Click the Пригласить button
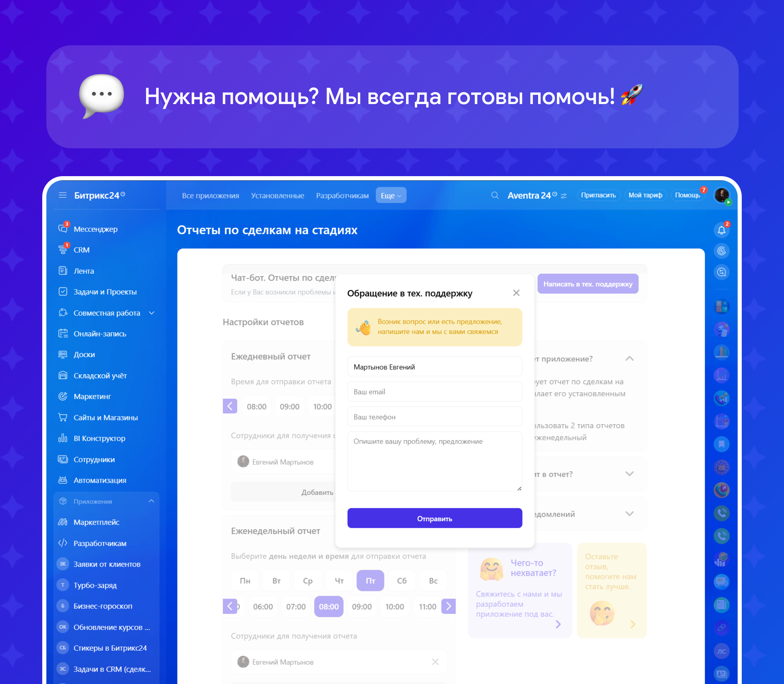 point(598,195)
